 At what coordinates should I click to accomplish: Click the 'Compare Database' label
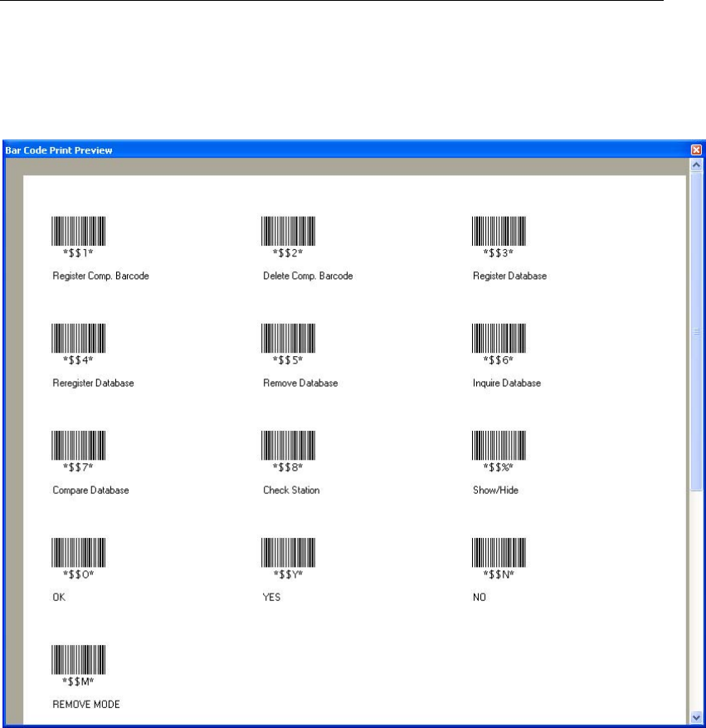(x=91, y=491)
